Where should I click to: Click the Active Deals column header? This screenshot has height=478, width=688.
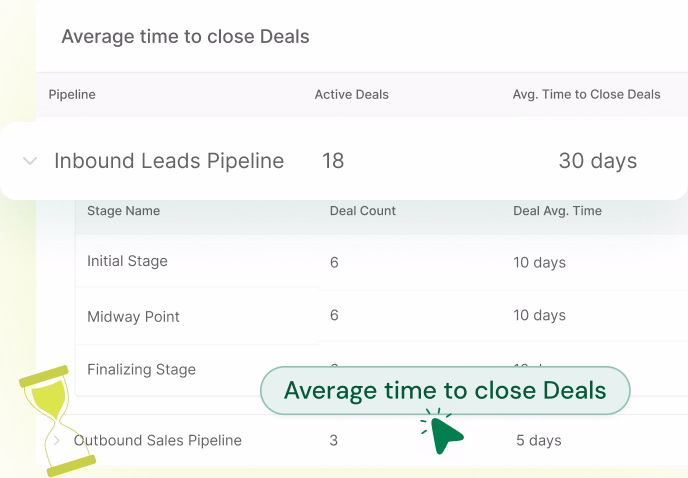[x=351, y=94]
